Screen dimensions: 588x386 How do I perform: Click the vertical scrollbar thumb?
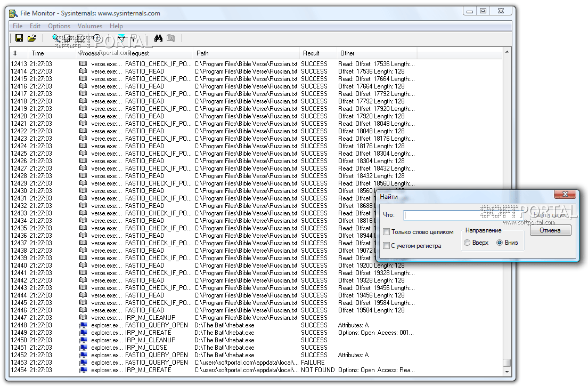pyautogui.click(x=507, y=363)
